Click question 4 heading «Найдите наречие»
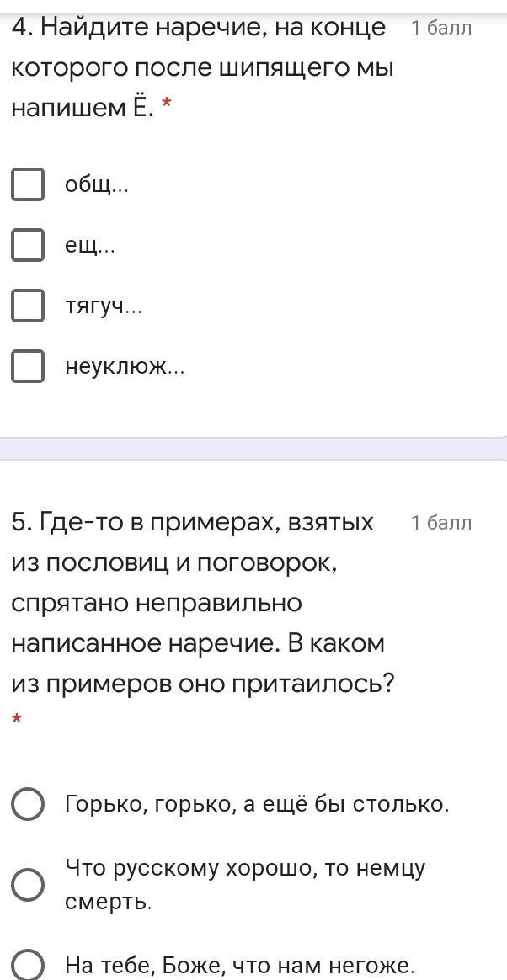Viewport: 507px width, 980px height. [x=200, y=67]
